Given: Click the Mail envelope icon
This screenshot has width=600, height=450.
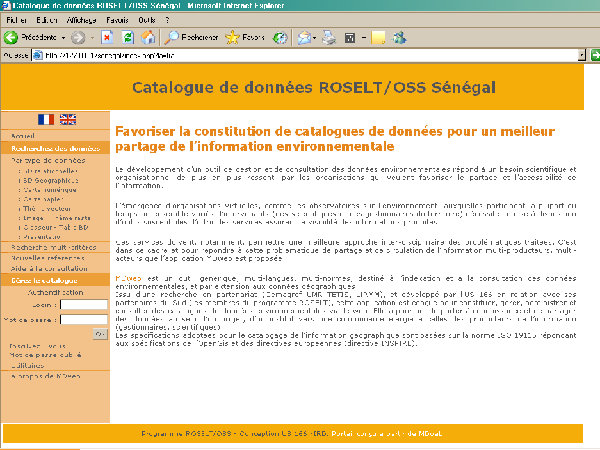Looking at the screenshot, I should click(x=304, y=38).
